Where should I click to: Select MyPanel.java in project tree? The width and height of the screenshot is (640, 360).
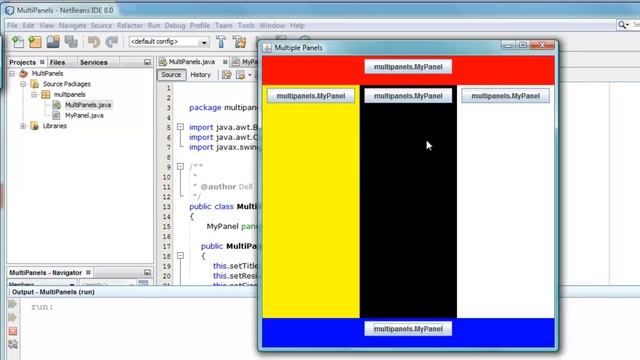point(84,116)
